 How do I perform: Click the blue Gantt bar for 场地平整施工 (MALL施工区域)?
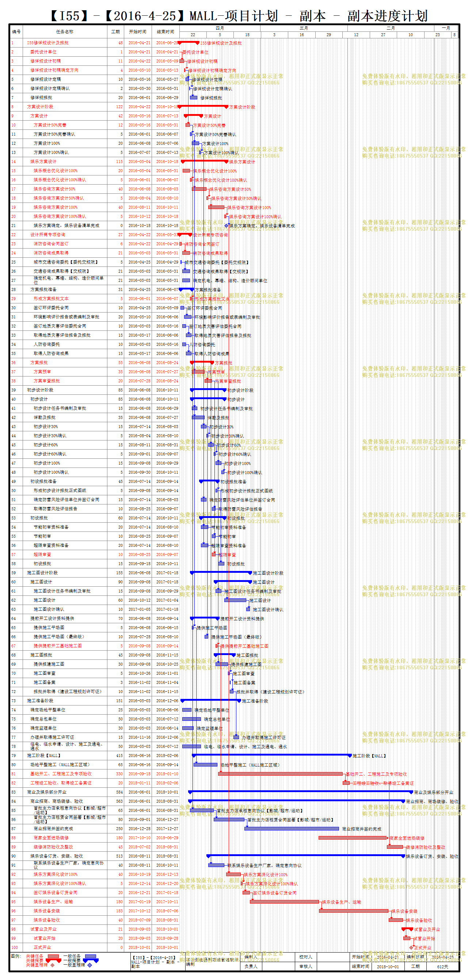[206, 764]
